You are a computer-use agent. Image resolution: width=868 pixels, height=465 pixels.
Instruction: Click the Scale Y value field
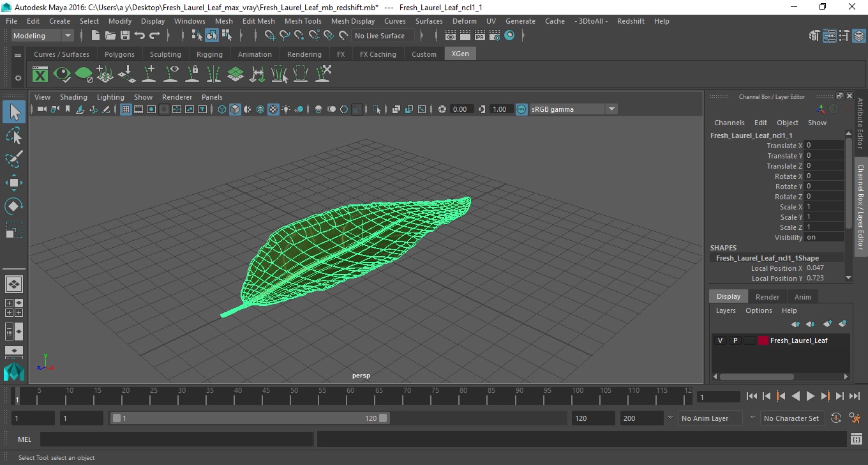[x=824, y=217]
